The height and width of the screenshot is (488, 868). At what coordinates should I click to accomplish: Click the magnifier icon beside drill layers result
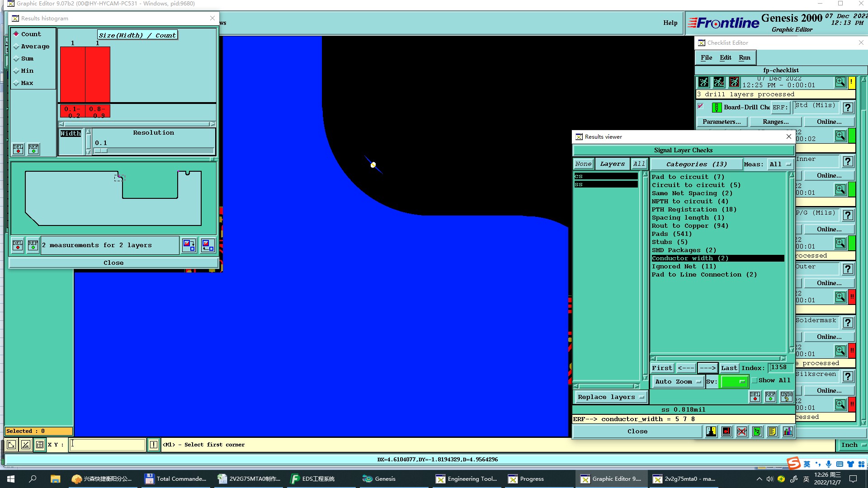pyautogui.click(x=840, y=82)
